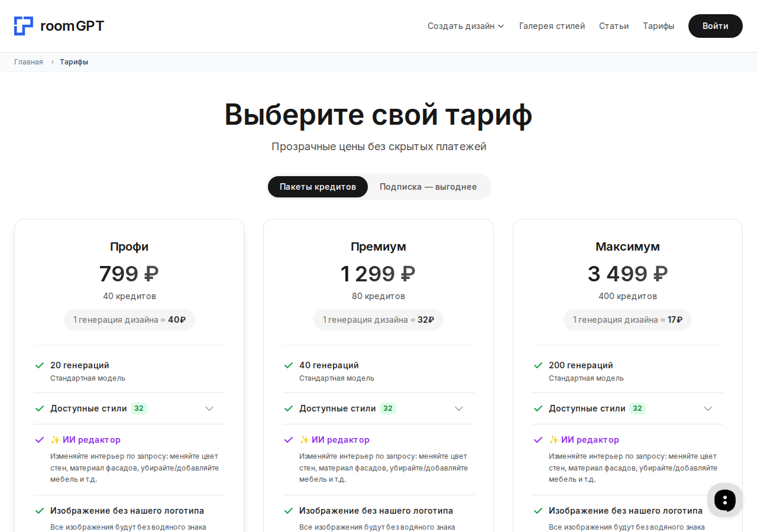The image size is (757, 532).
Task: Click the 3 499 ₽ price
Action: (627, 274)
